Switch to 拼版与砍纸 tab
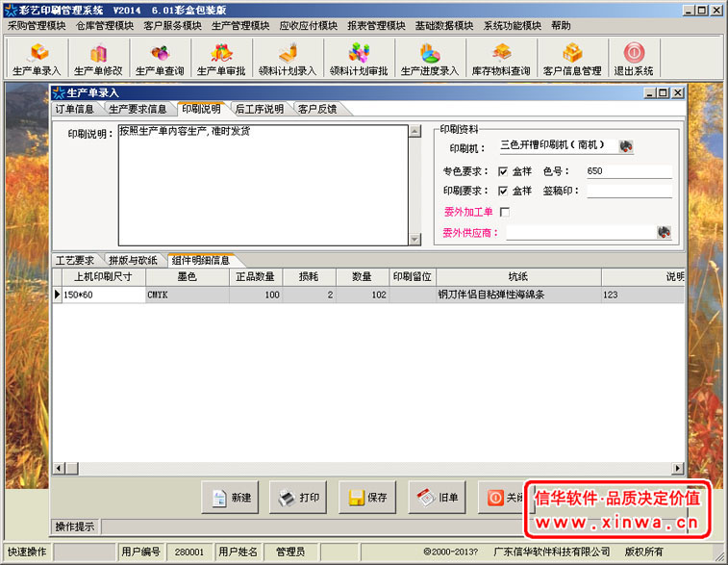The width and height of the screenshot is (728, 565). (x=133, y=260)
